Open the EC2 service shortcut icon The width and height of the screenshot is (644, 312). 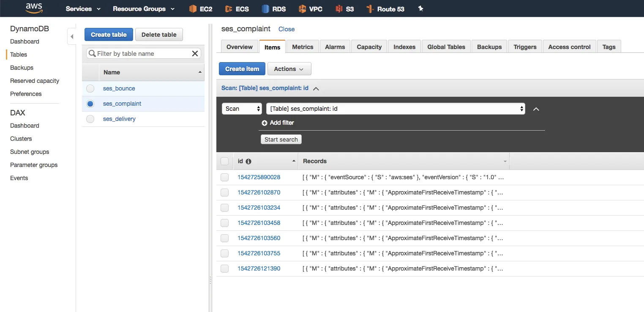point(193,9)
